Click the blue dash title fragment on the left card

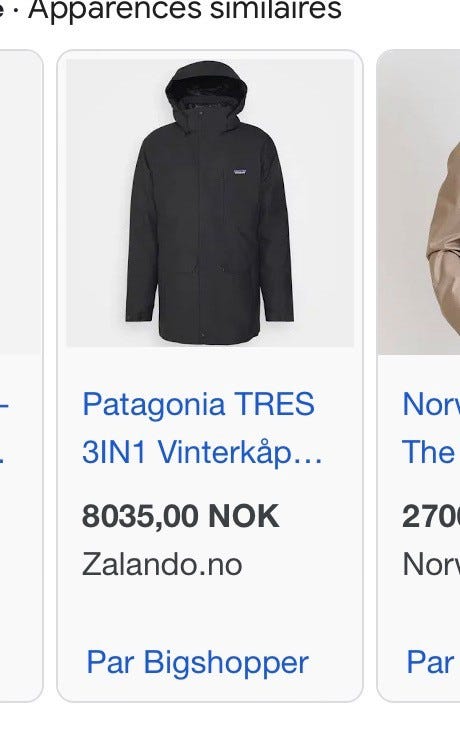(4, 404)
